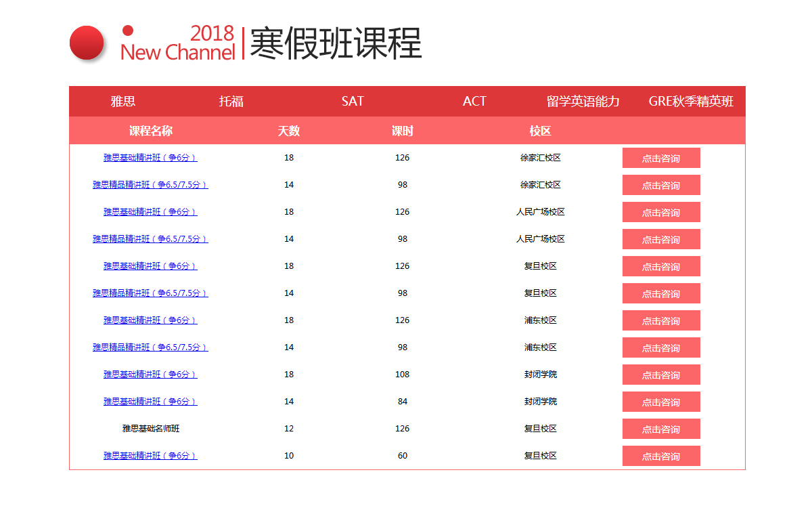This screenshot has width=812, height=508.
Task: Click 点击咨询 in the first 徐家汇校区 row
Action: pyautogui.click(x=661, y=158)
